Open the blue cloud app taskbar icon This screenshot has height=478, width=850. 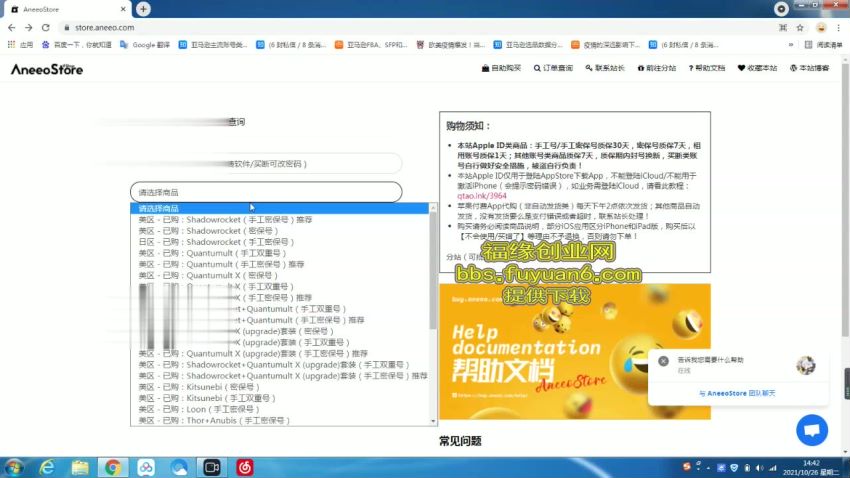coord(179,467)
